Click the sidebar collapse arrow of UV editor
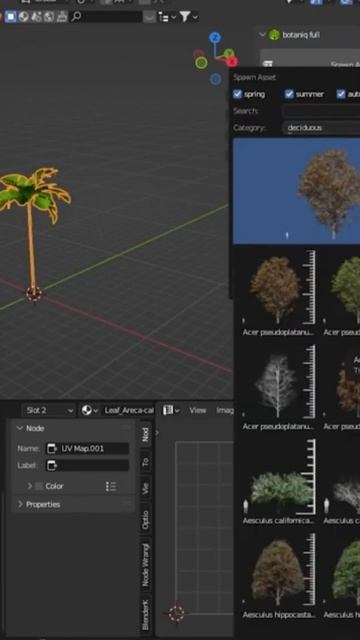Screen dimensions: 360x640 click(x=157, y=432)
